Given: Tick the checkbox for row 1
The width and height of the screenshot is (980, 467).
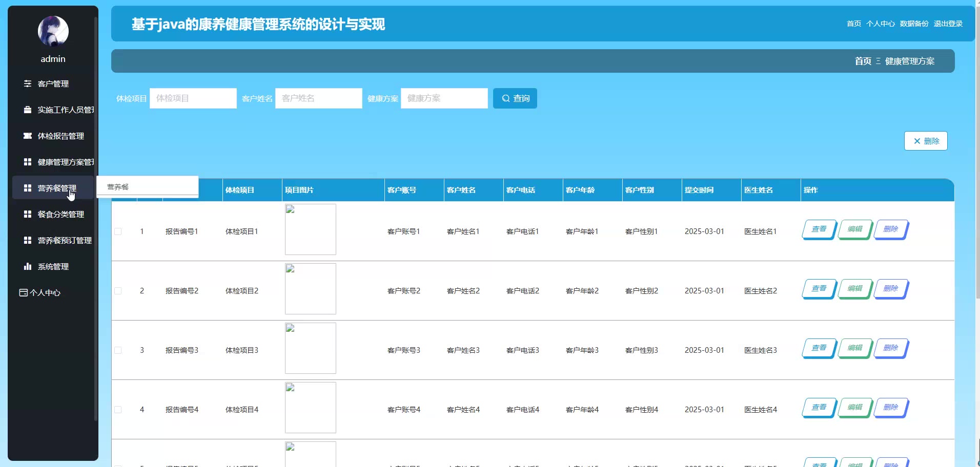Looking at the screenshot, I should (x=118, y=231).
